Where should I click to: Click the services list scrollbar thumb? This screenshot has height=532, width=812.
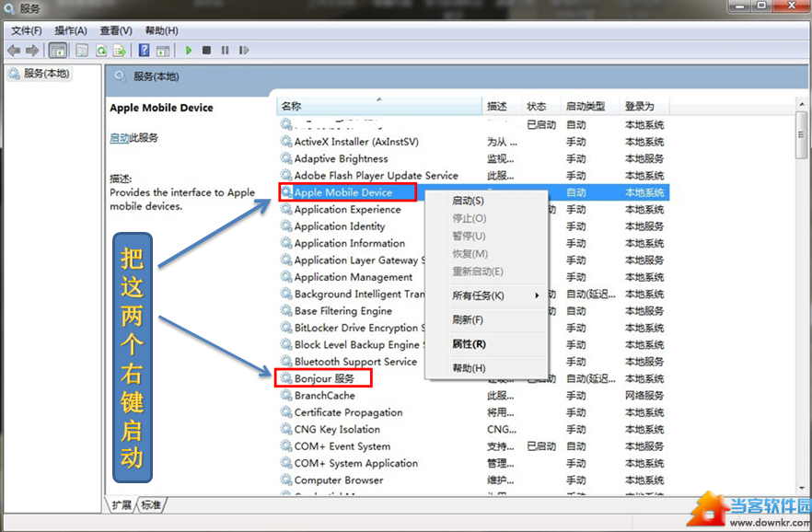point(802,135)
